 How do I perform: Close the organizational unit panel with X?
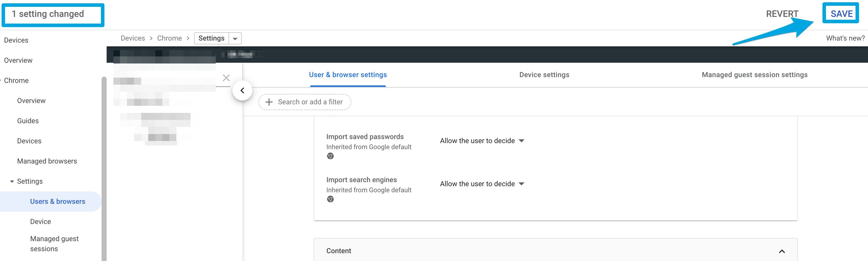click(226, 78)
